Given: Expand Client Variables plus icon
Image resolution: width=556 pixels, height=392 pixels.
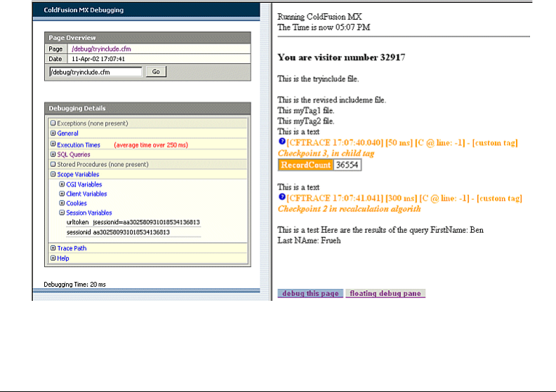Looking at the screenshot, I should [62, 194].
